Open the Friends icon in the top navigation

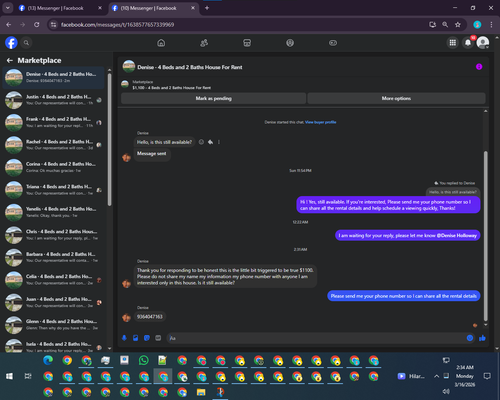click(x=204, y=43)
